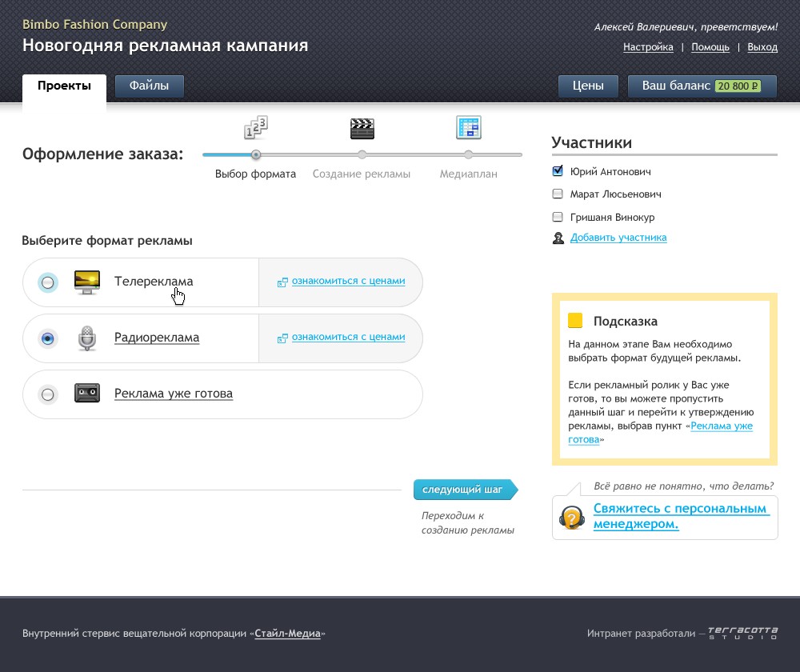The height and width of the screenshot is (672, 800).
Task: Choose the Реклама уже готова radio option
Action: point(48,394)
